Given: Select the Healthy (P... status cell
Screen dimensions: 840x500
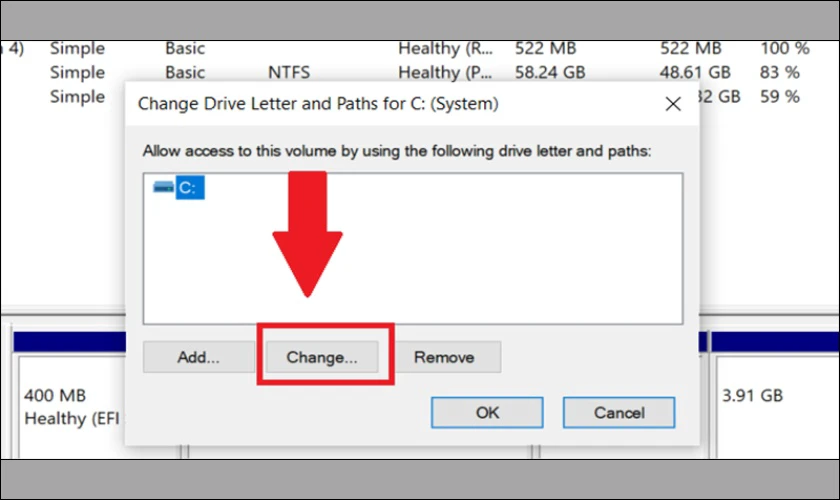Looking at the screenshot, I should tap(445, 72).
